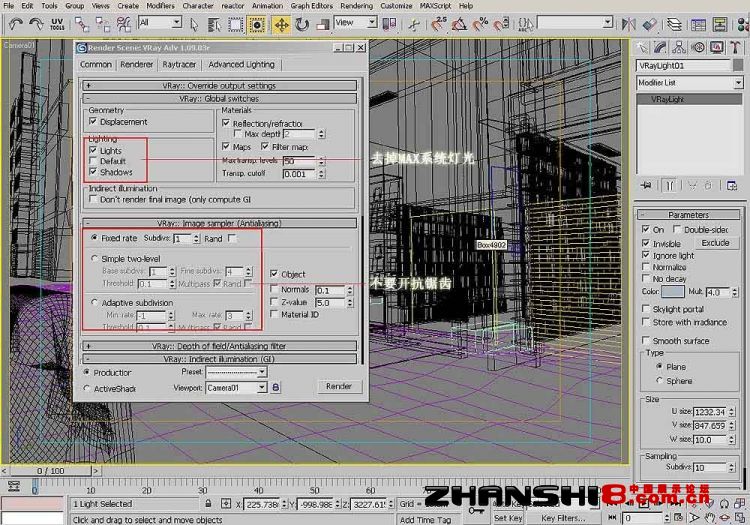
Task: Click the Configure Modifier Sets icon
Action: 732,186
